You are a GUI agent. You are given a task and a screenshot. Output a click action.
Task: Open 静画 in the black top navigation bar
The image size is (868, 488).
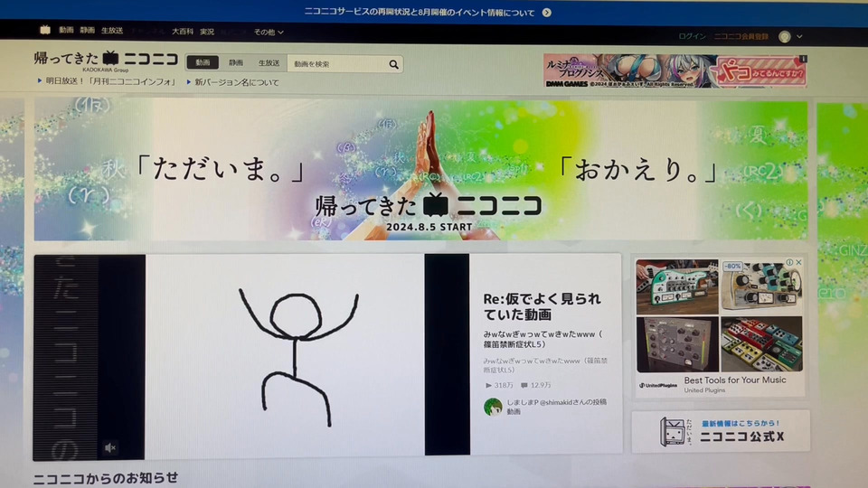pyautogui.click(x=87, y=31)
